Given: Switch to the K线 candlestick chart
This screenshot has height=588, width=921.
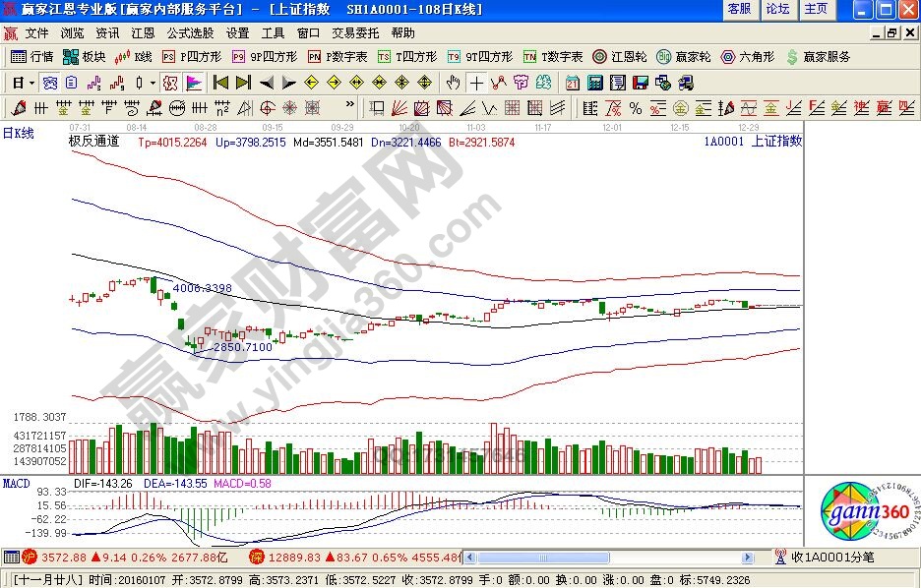Looking at the screenshot, I should pyautogui.click(x=134, y=57).
